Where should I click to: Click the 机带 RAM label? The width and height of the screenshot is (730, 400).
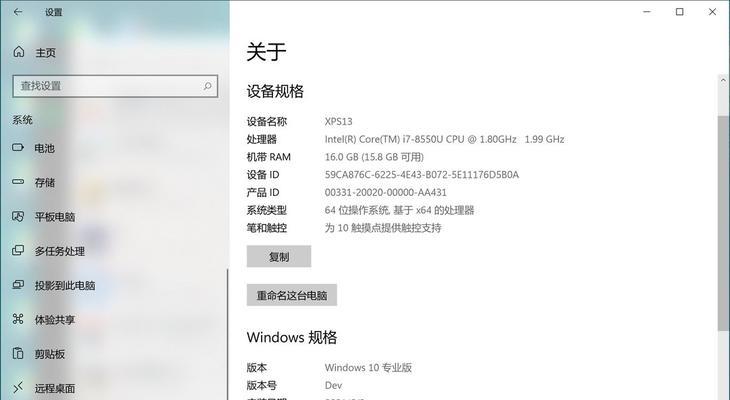(x=269, y=157)
